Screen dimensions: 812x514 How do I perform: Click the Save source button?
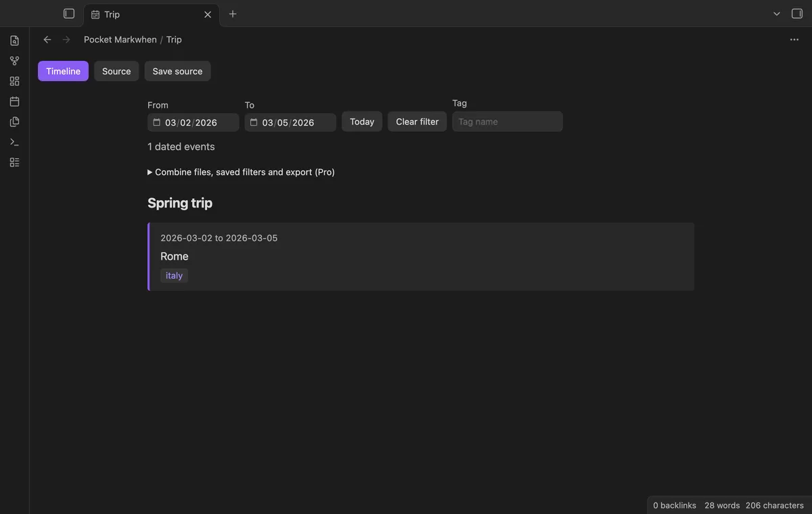(177, 71)
